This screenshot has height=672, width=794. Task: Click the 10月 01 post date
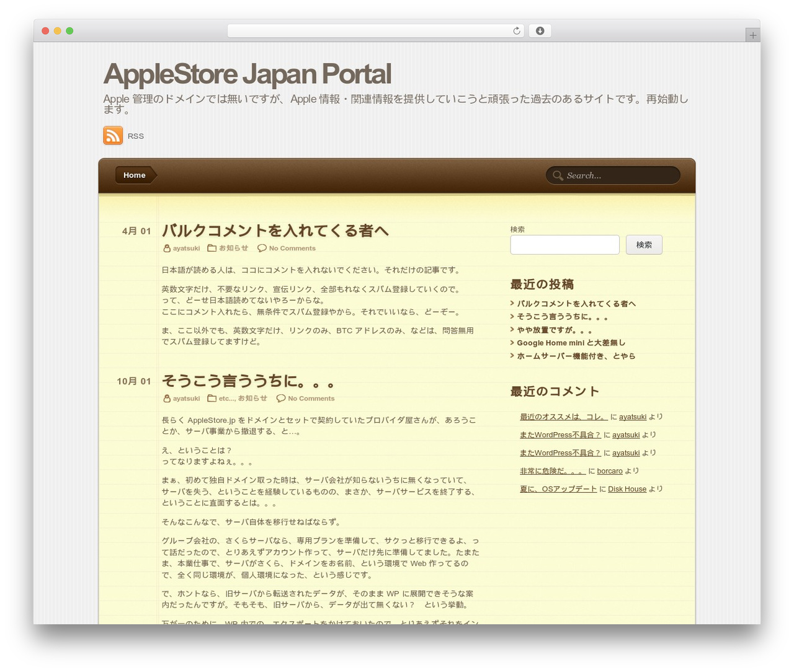tap(134, 381)
